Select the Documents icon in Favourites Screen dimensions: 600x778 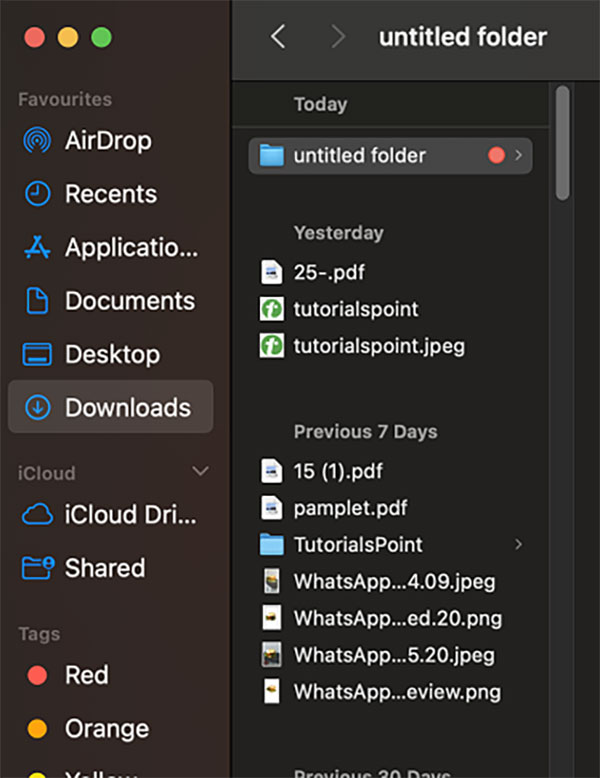point(37,301)
